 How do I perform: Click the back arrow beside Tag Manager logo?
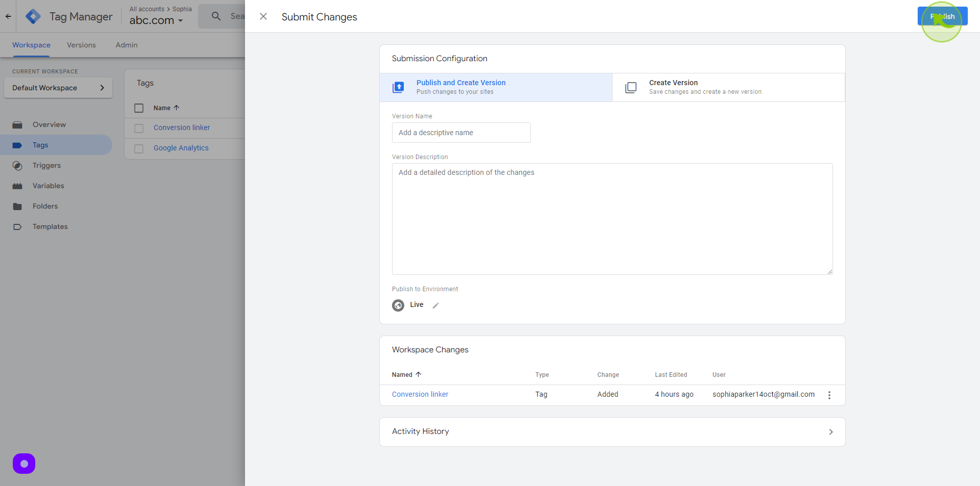[x=8, y=16]
